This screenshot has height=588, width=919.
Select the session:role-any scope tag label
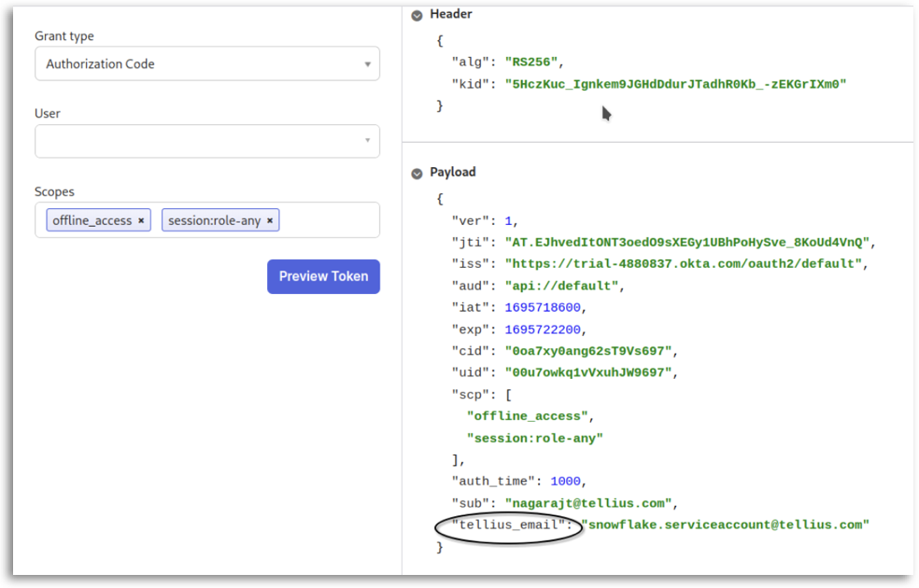point(215,220)
